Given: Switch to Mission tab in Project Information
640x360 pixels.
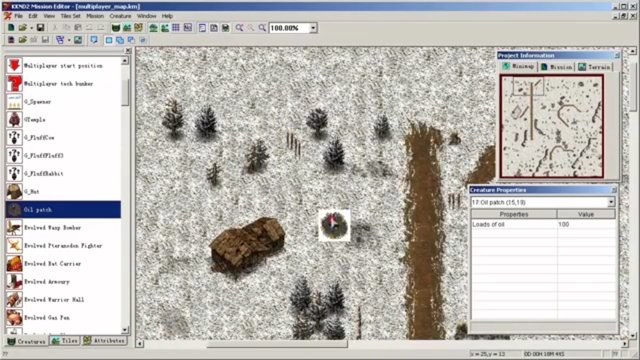Looking at the screenshot, I should [556, 67].
